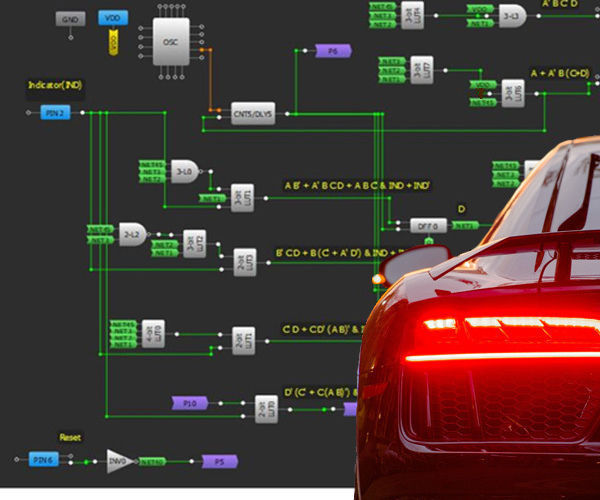Select the CNT5/DLY5 counter block

(x=253, y=114)
